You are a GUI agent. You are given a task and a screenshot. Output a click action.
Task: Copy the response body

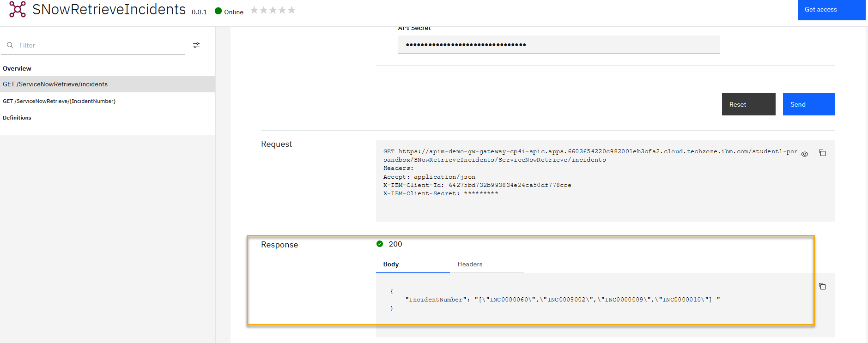coord(822,286)
